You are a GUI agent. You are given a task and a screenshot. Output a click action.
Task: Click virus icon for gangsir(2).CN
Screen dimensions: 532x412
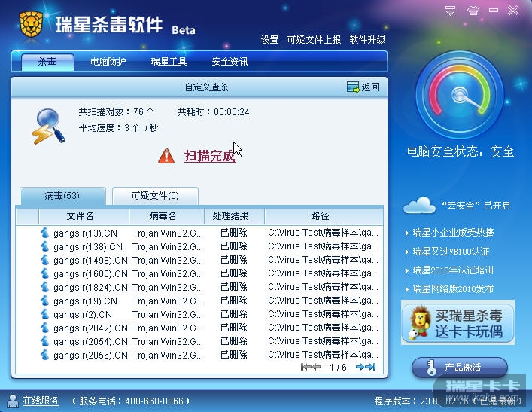click(x=45, y=314)
